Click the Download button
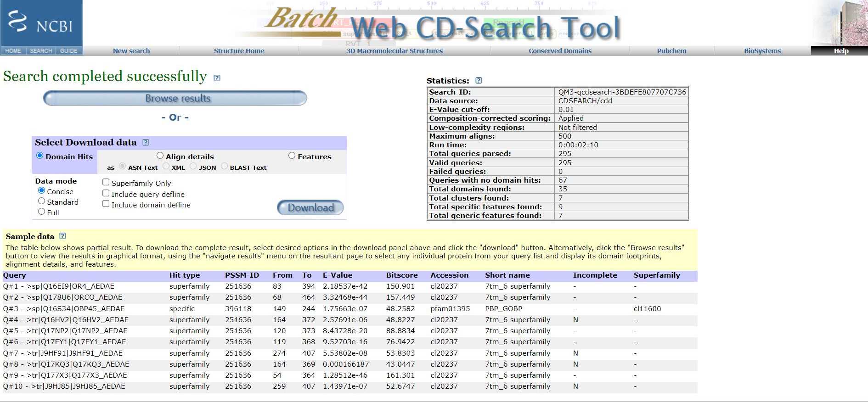This screenshot has width=868, height=402. tap(310, 208)
